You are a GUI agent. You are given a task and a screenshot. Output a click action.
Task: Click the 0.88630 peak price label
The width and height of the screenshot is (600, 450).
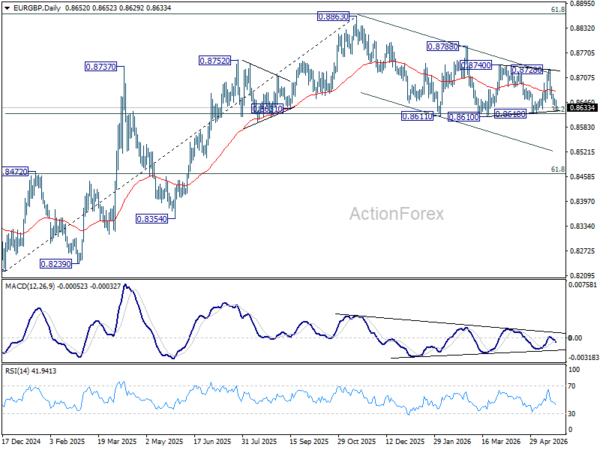tap(333, 16)
